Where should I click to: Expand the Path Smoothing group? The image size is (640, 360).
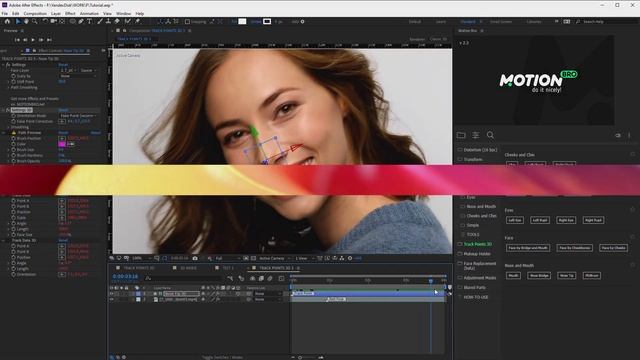(8, 87)
